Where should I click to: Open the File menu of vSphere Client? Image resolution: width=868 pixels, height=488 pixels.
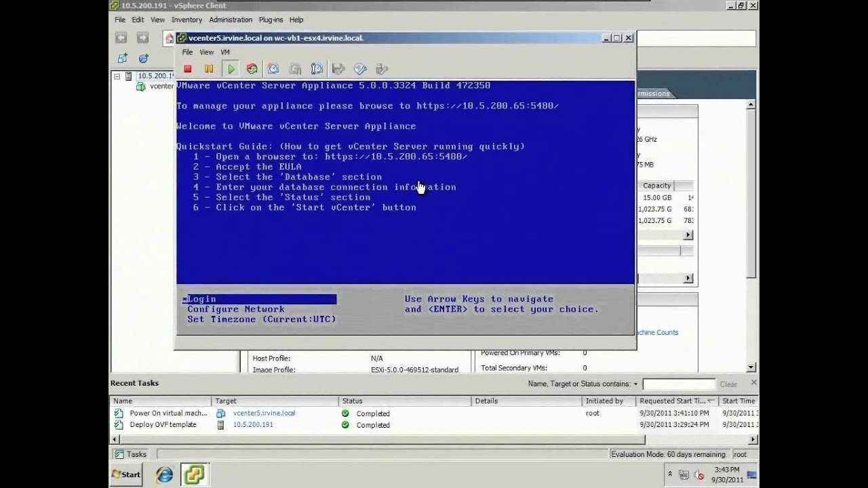[119, 20]
